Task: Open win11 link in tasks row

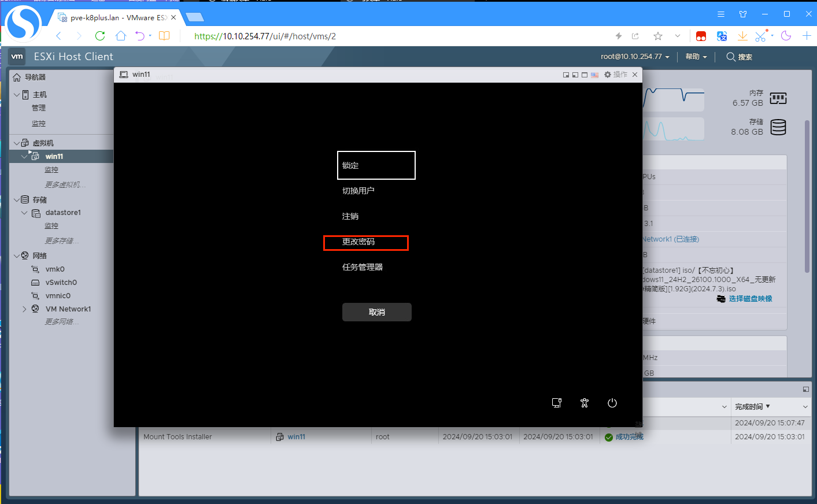Action: pyautogui.click(x=297, y=437)
